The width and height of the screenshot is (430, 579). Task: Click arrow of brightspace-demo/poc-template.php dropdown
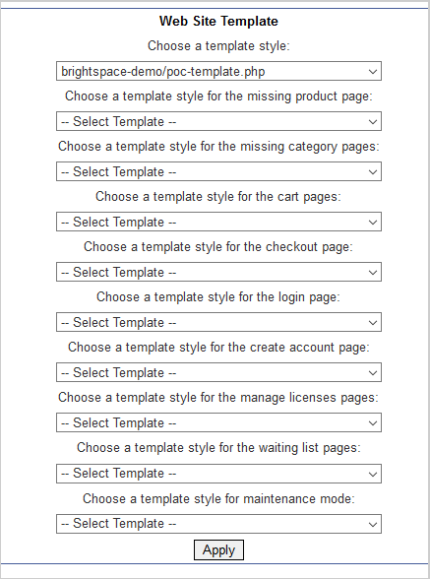pos(373,71)
